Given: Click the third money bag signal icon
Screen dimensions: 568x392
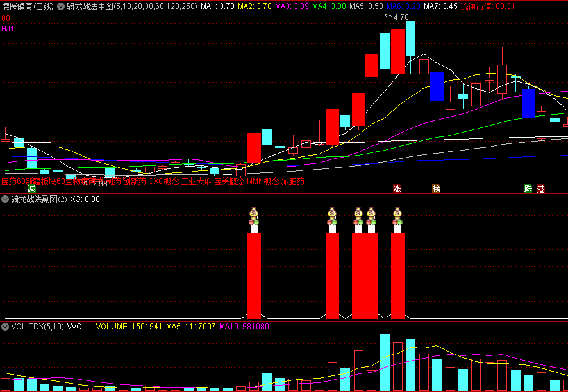Looking at the screenshot, I should (358, 213).
